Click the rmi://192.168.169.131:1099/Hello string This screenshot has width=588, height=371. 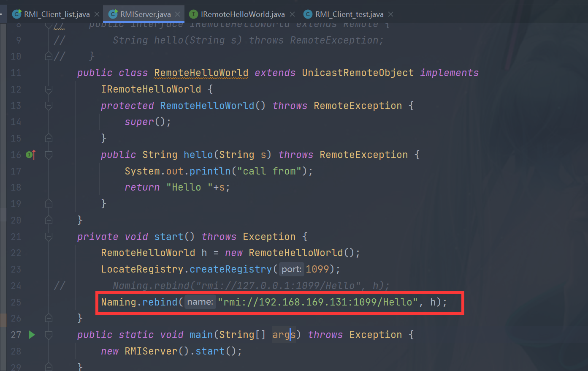[x=318, y=302]
